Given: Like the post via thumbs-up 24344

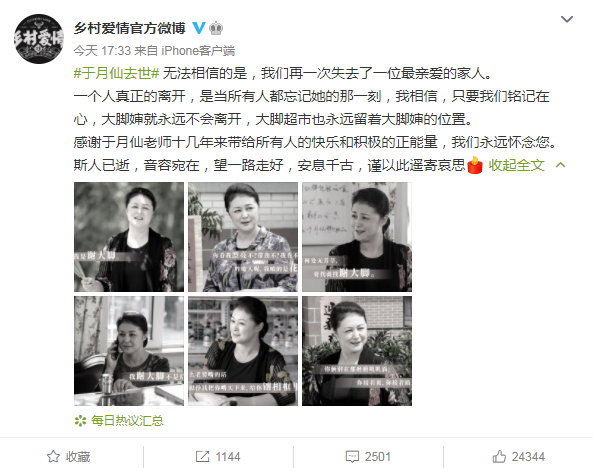Looking at the screenshot, I should (x=499, y=456).
